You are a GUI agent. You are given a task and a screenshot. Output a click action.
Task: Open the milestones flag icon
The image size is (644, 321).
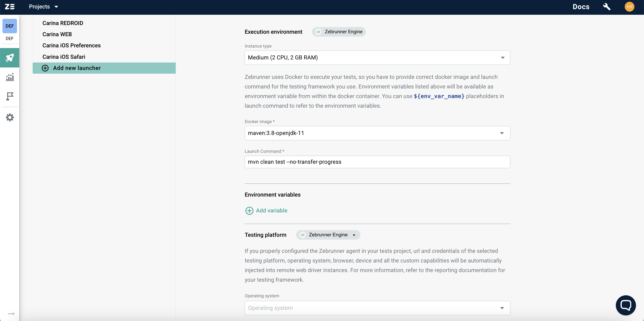point(10,96)
